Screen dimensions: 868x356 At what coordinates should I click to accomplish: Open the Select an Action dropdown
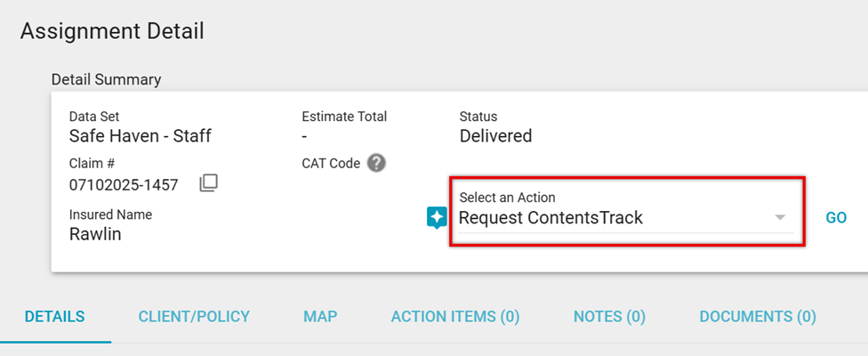[x=621, y=218]
